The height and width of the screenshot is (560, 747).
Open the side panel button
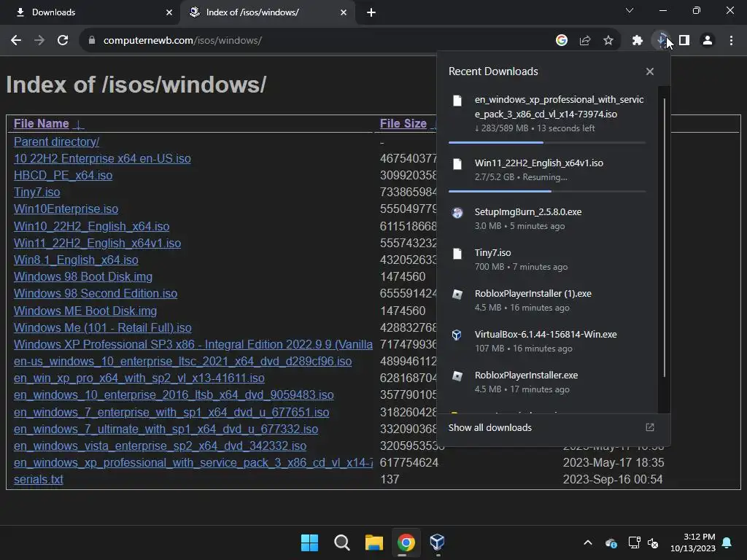point(684,41)
